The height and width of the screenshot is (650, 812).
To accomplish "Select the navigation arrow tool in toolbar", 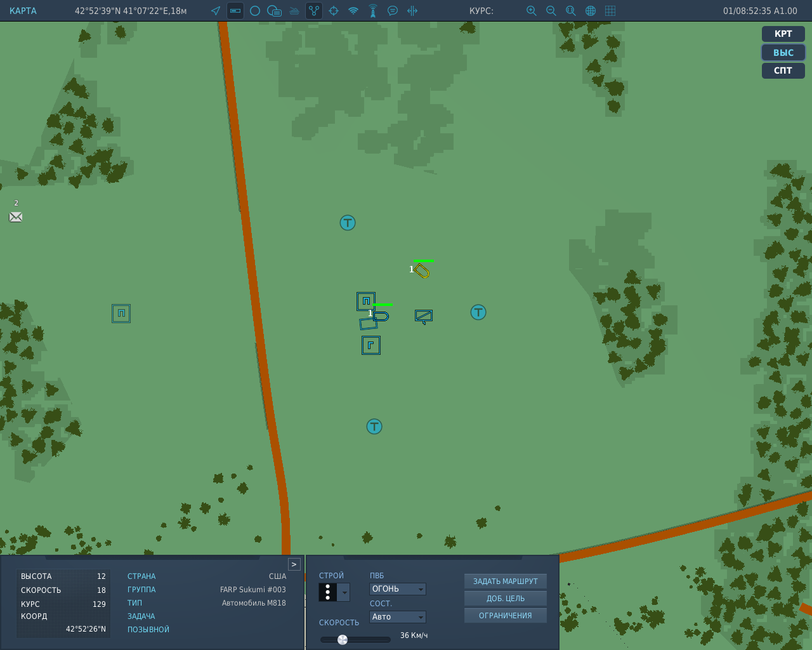I will pos(216,11).
